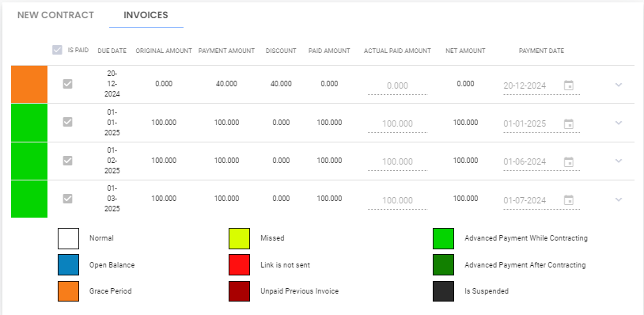
Task: Click due date 01-03-2025 cell
Action: coord(112,199)
